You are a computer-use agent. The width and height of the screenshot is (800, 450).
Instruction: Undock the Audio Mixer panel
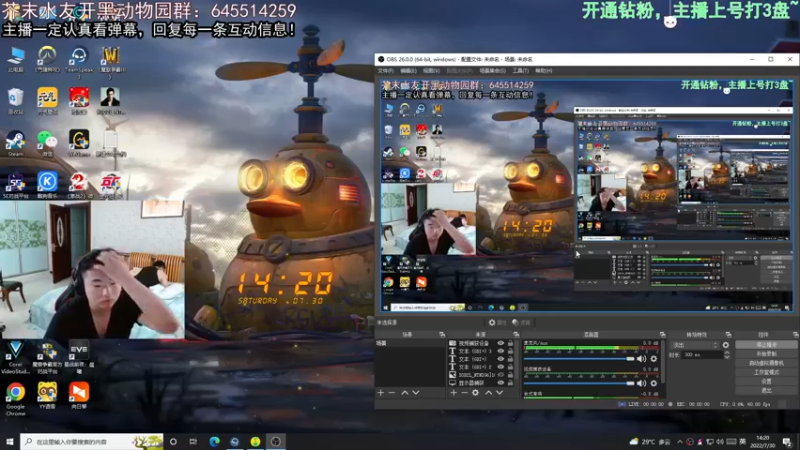pos(662,335)
